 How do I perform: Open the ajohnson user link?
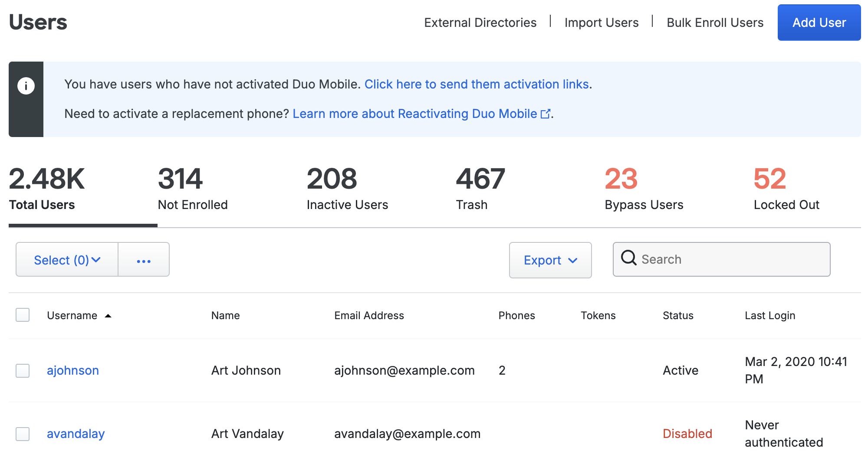(x=73, y=371)
